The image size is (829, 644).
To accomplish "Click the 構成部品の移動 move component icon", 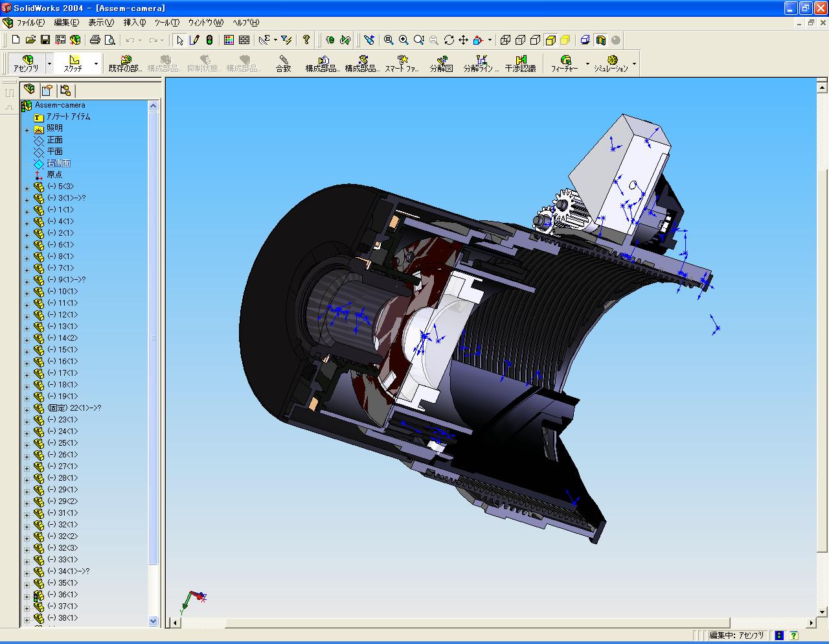I will [x=323, y=63].
